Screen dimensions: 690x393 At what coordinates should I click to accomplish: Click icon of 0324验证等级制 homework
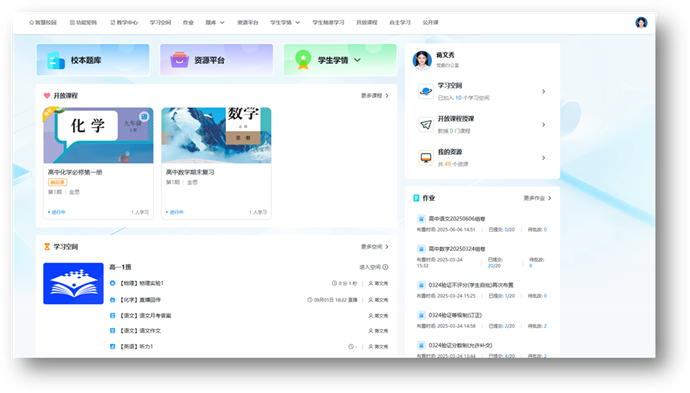421,316
